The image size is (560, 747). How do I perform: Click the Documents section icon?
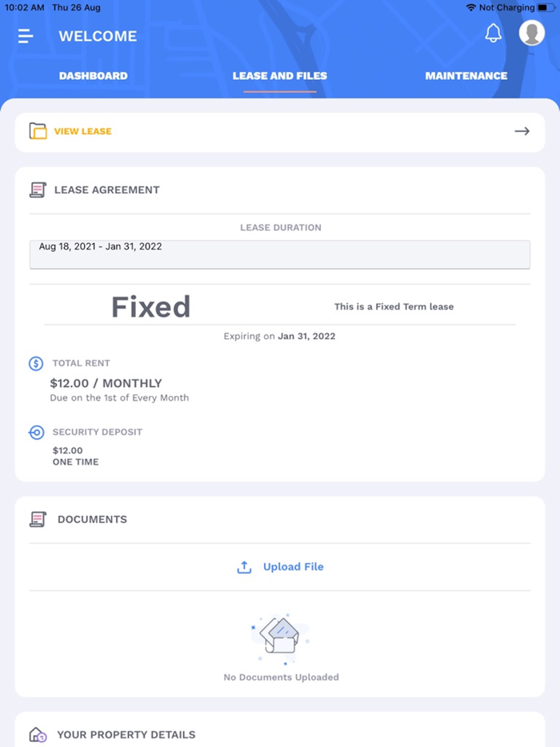coord(37,519)
